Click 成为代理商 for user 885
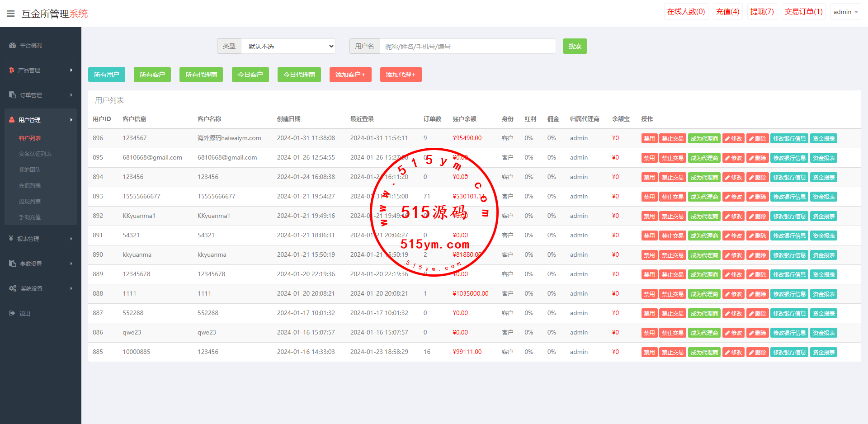The image size is (868, 424). [704, 352]
